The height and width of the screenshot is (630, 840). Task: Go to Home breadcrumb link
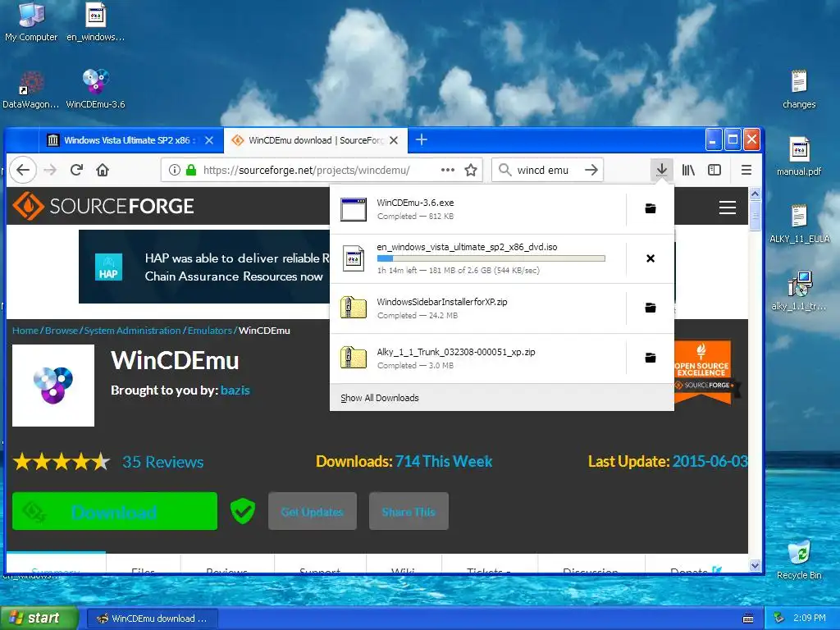[x=25, y=331]
